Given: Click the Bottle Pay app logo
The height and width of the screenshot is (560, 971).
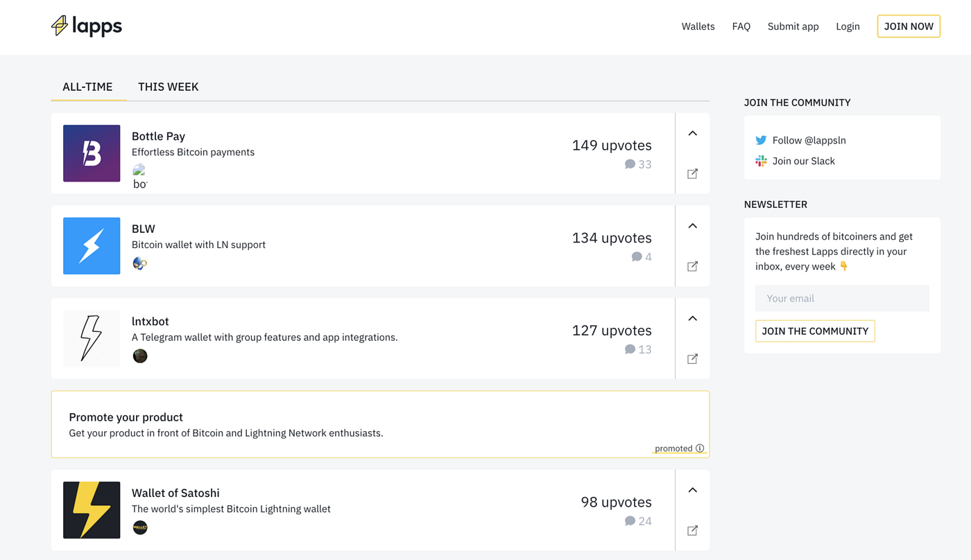Looking at the screenshot, I should tap(92, 153).
